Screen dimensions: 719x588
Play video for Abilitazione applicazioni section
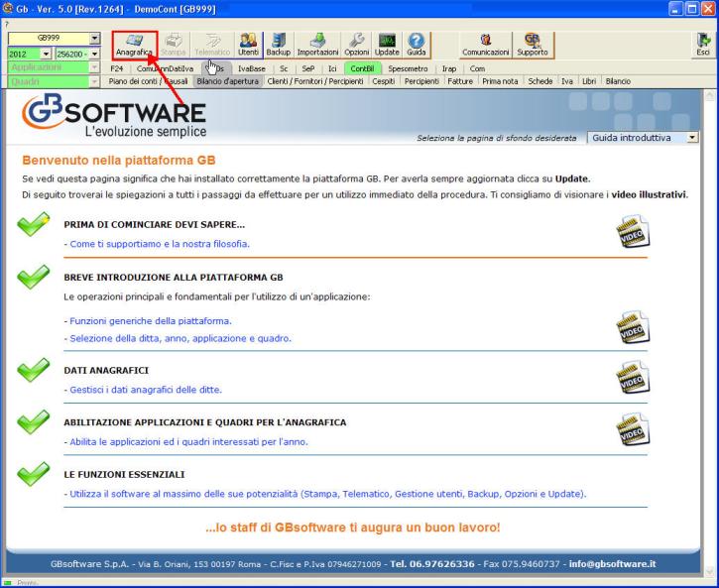point(633,429)
